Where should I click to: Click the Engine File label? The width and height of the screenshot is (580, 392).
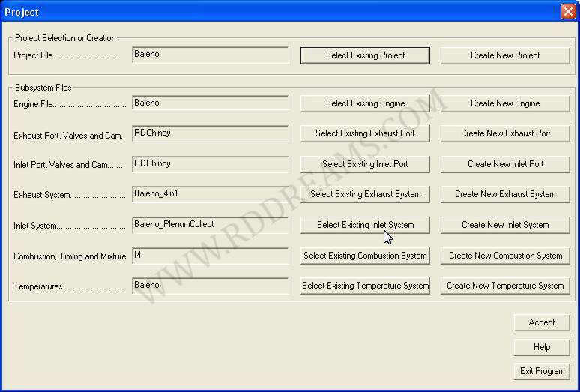[x=70, y=104]
